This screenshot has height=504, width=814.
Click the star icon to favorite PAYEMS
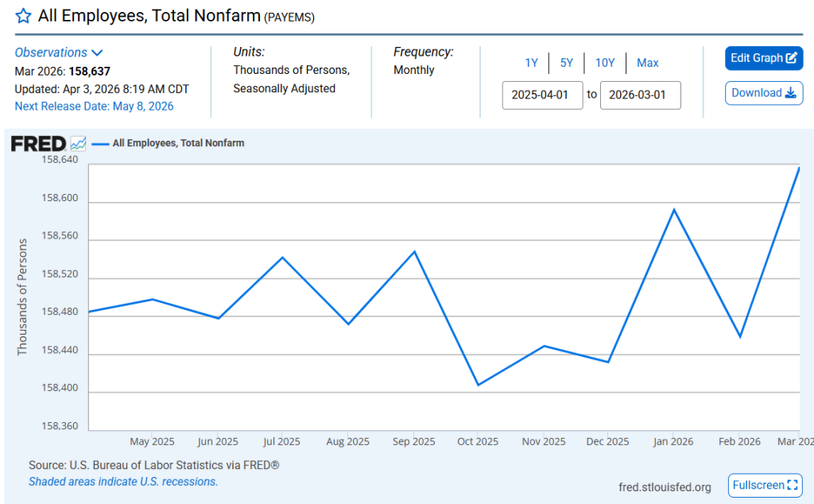click(x=21, y=16)
